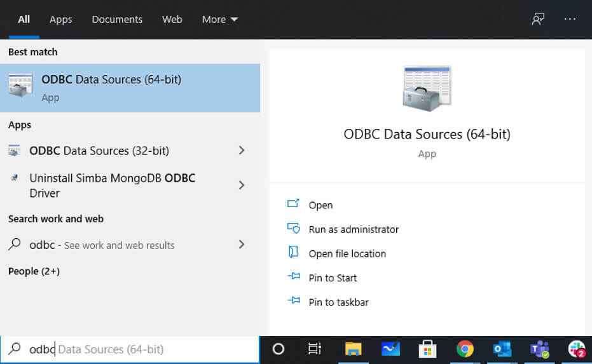This screenshot has height=364, width=592.
Task: Click the People (2+) heading
Action: coord(34,271)
